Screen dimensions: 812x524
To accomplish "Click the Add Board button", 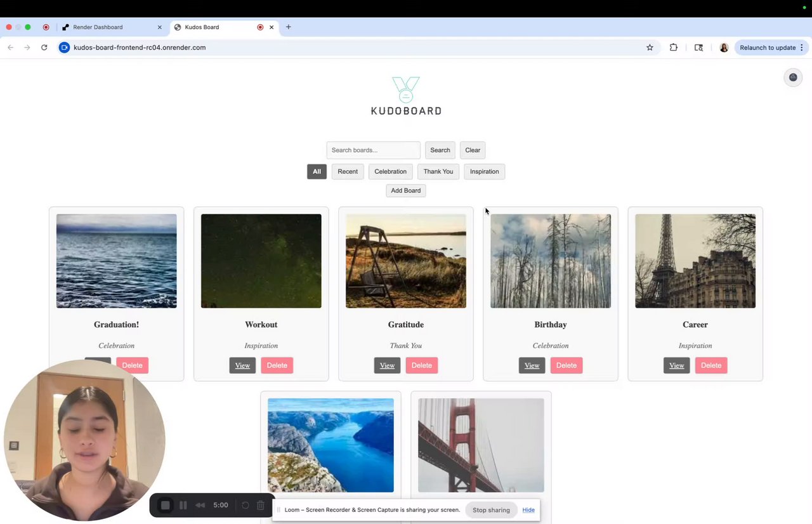I will [x=406, y=190].
